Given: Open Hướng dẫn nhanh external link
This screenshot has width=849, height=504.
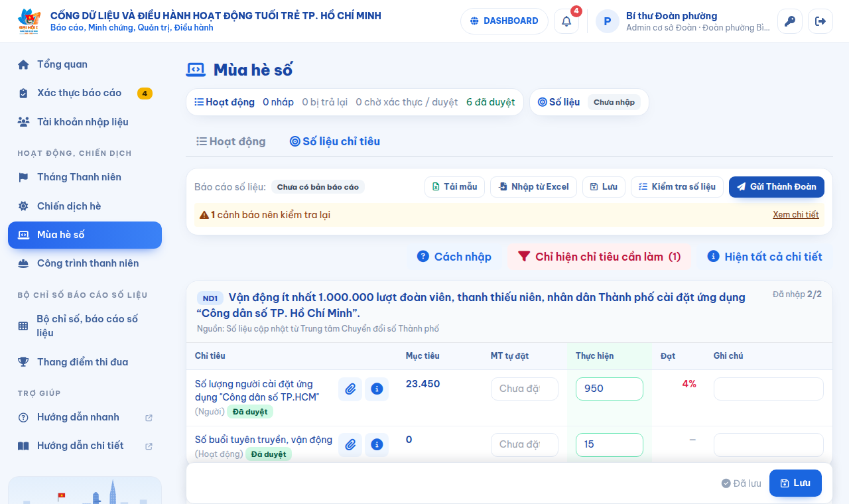Looking at the screenshot, I should pos(85,417).
